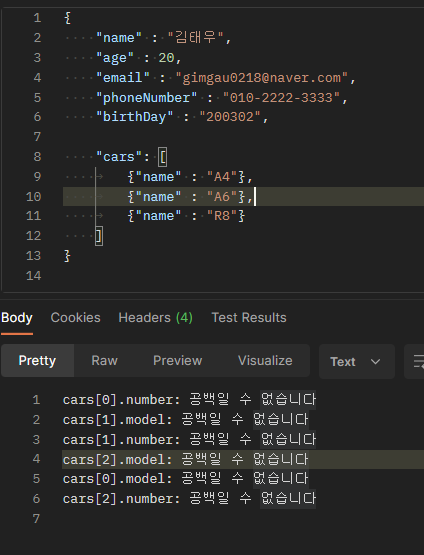Image resolution: width=424 pixels, height=555 pixels.
Task: Select the Visualize view mode
Action: 265,360
